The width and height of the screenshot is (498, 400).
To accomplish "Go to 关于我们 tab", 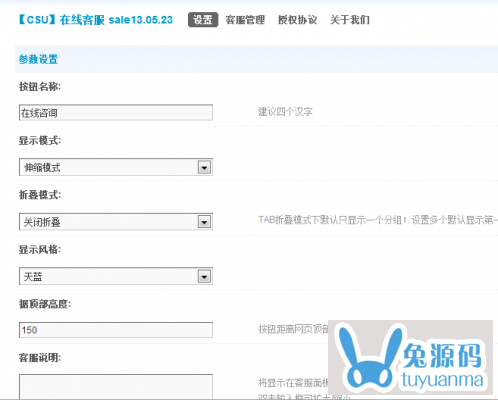I will tap(350, 20).
